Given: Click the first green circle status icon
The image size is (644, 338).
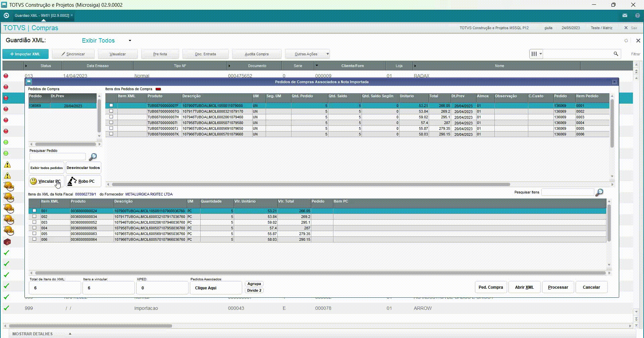Looking at the screenshot, I should [x=6, y=142].
